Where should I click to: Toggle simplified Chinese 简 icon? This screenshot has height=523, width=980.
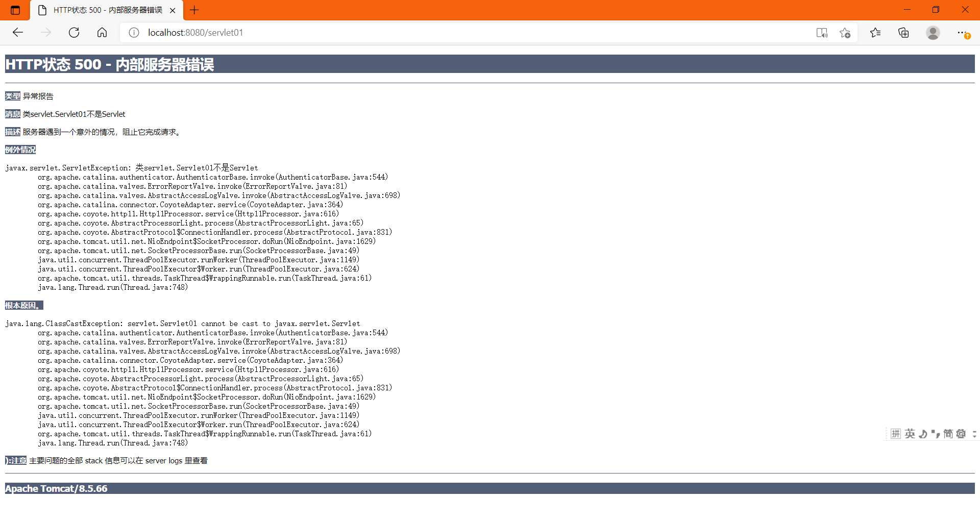coord(948,434)
